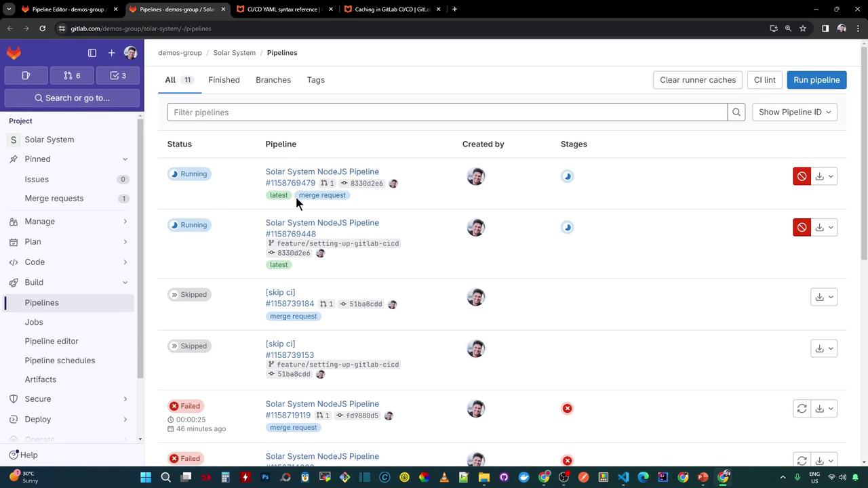This screenshot has width=868, height=488.
Task: Expand the Plan menu in sidebar
Action: pyautogui.click(x=69, y=242)
